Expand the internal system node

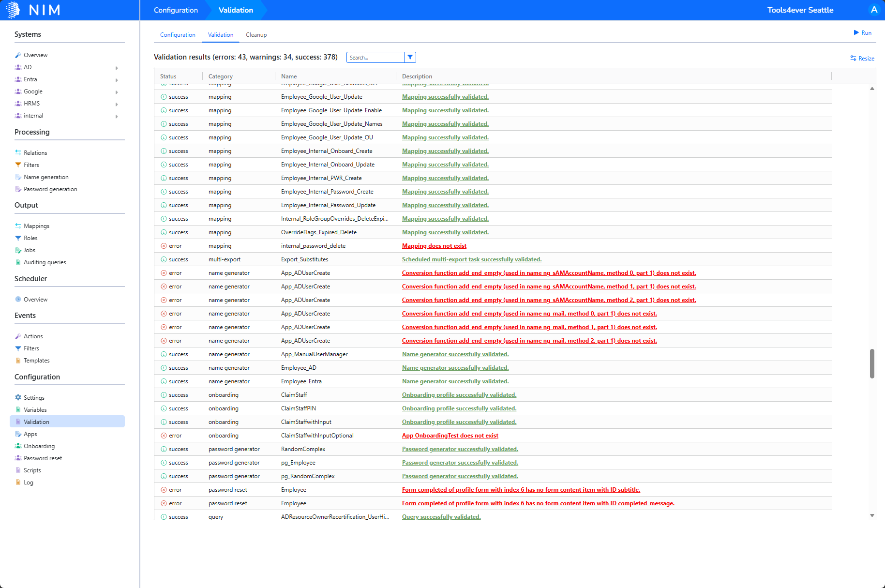[x=117, y=116]
